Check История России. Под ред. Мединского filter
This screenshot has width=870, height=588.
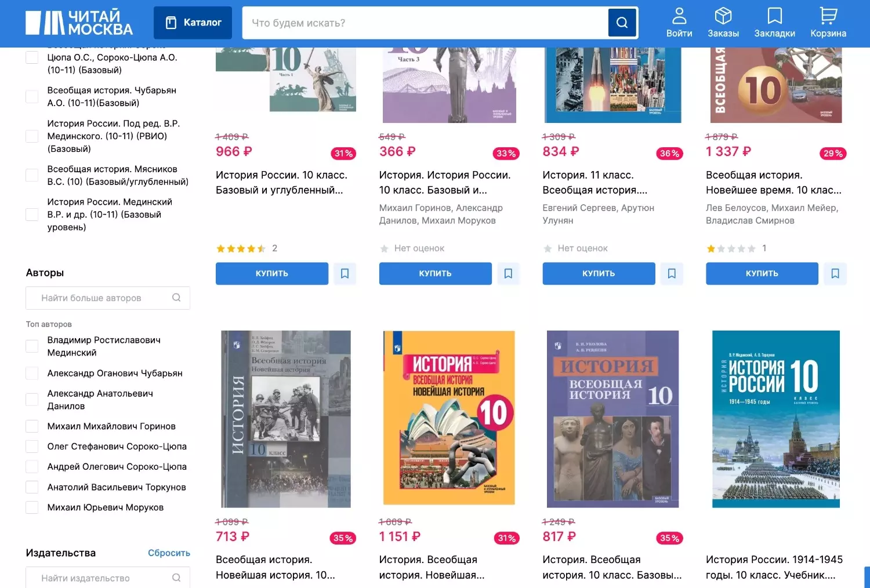[32, 136]
